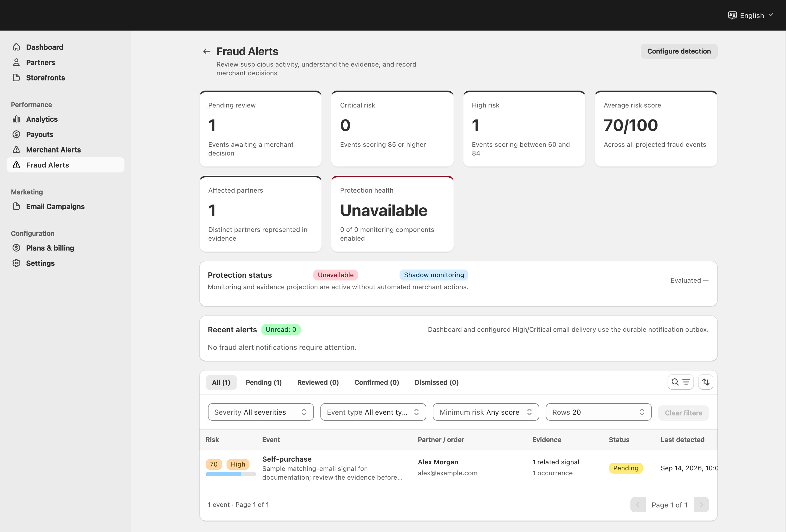Image resolution: width=786 pixels, height=532 pixels.
Task: Open Dashboard in the sidebar
Action: point(65,47)
